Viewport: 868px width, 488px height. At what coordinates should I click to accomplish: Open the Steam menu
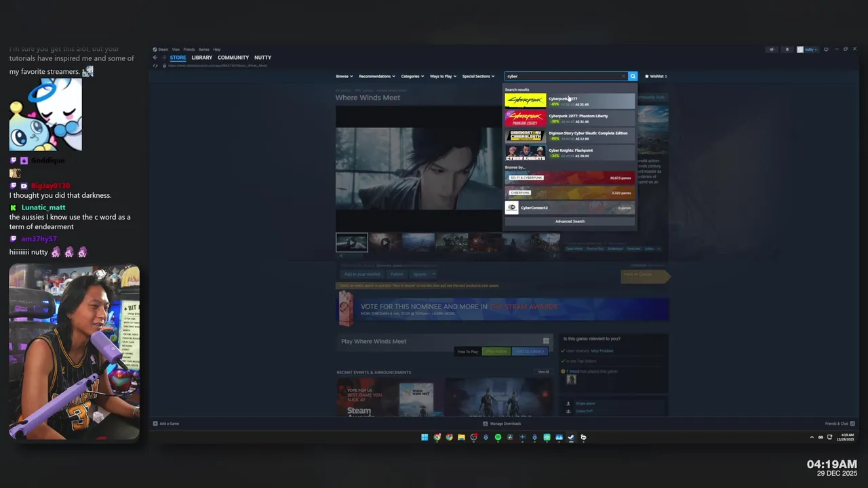tap(163, 49)
